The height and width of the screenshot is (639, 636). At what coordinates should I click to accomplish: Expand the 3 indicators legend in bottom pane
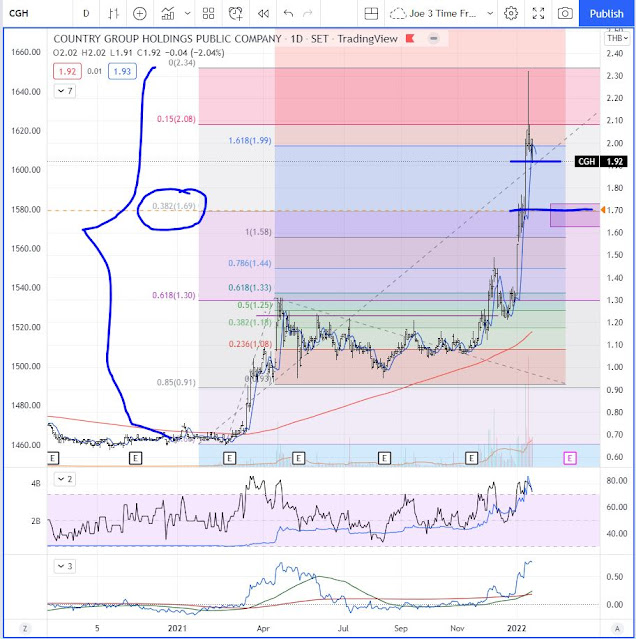coord(65,566)
